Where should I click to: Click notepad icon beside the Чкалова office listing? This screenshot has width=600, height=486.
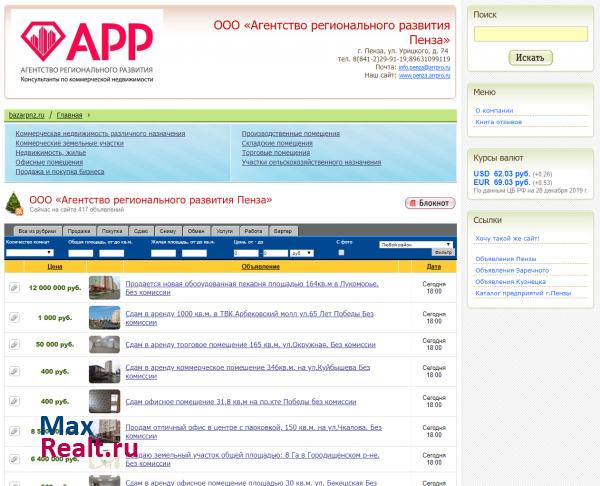click(14, 431)
